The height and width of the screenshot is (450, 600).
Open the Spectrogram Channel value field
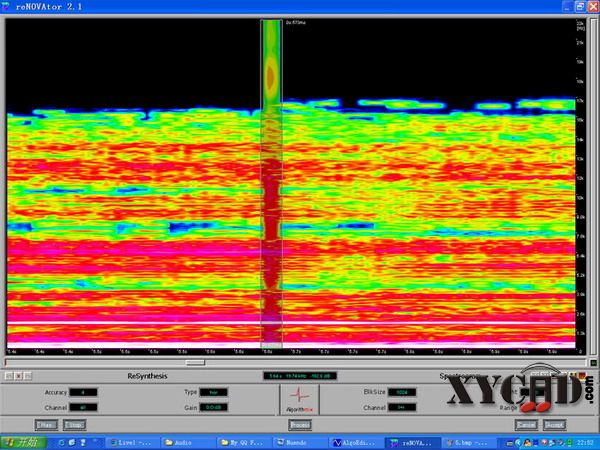pyautogui.click(x=402, y=408)
